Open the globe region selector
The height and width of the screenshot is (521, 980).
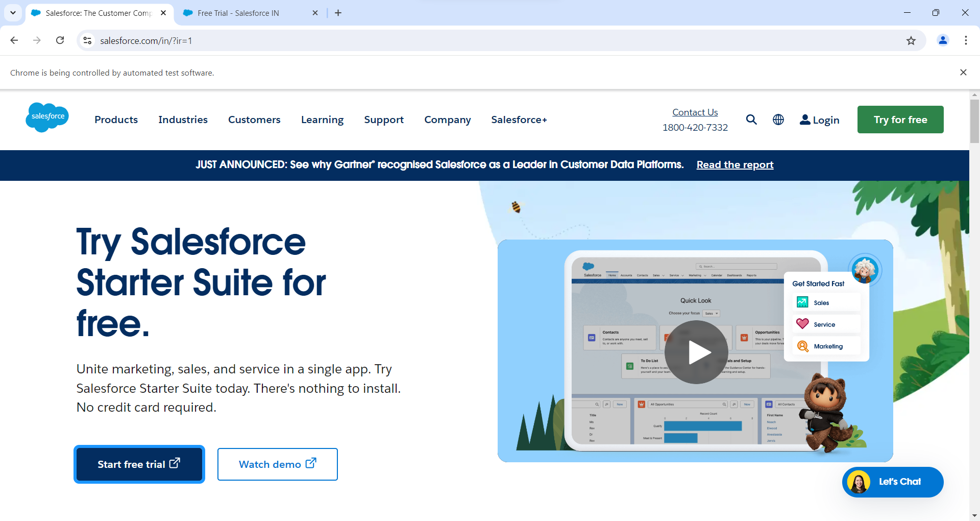point(778,120)
